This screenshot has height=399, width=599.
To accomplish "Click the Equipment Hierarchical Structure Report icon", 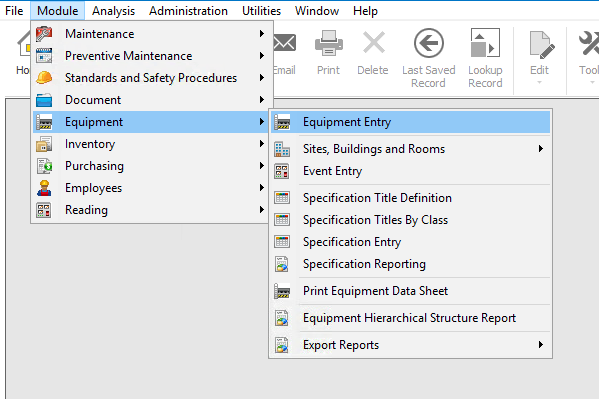I will pos(282,318).
